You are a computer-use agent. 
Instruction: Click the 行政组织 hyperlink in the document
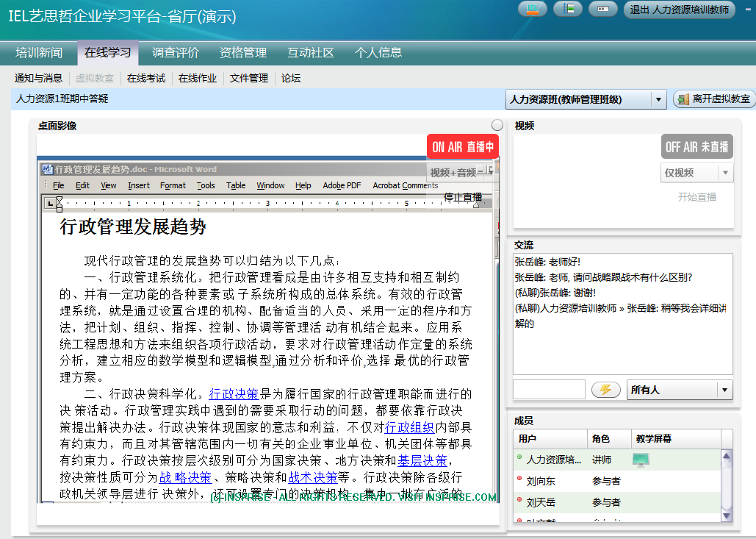[409, 427]
